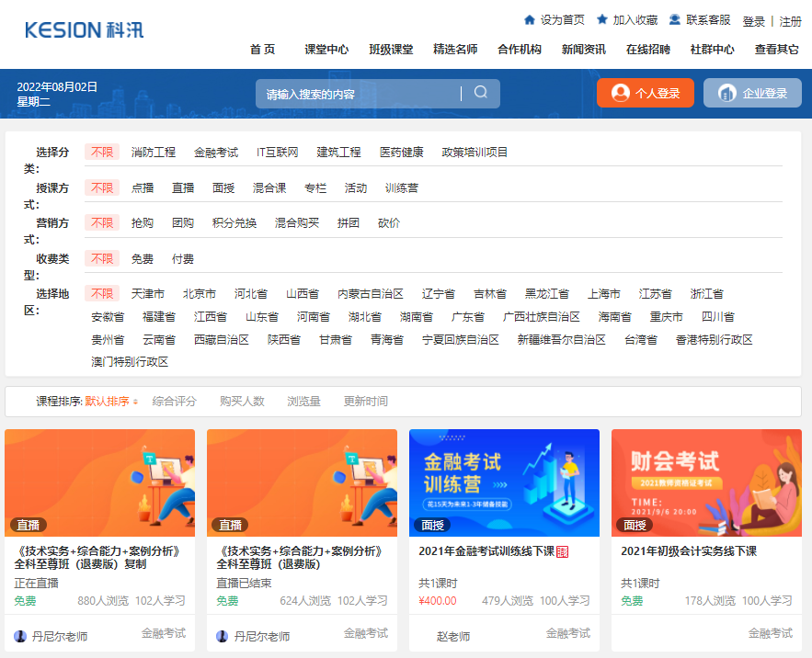Sort courses by 浏览量
This screenshot has width=812, height=658.
[305, 401]
